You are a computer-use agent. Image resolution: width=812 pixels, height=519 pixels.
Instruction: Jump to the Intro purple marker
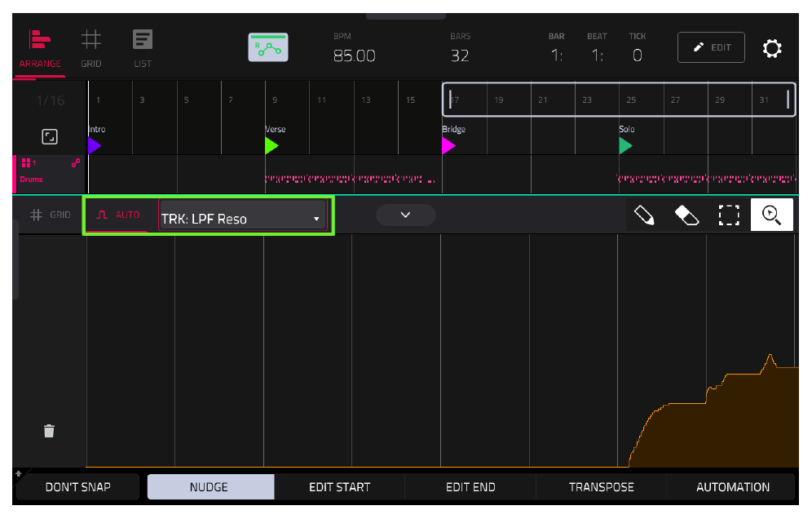pos(95,146)
